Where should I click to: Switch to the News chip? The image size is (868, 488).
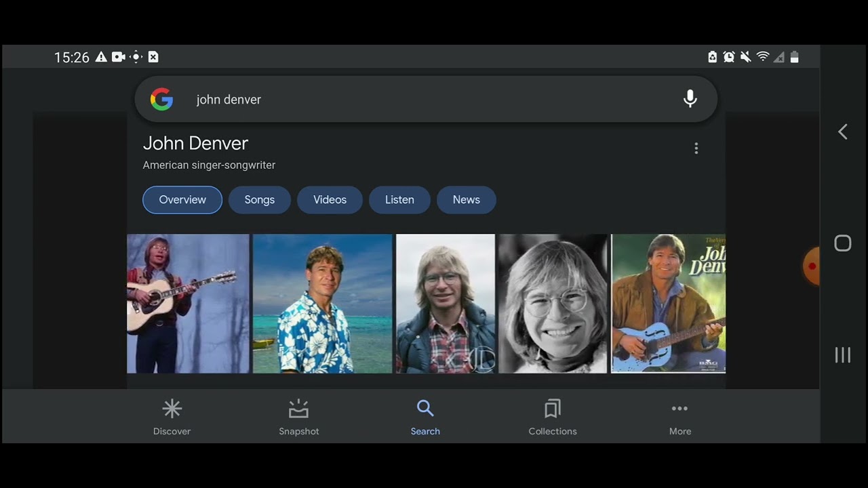(467, 200)
